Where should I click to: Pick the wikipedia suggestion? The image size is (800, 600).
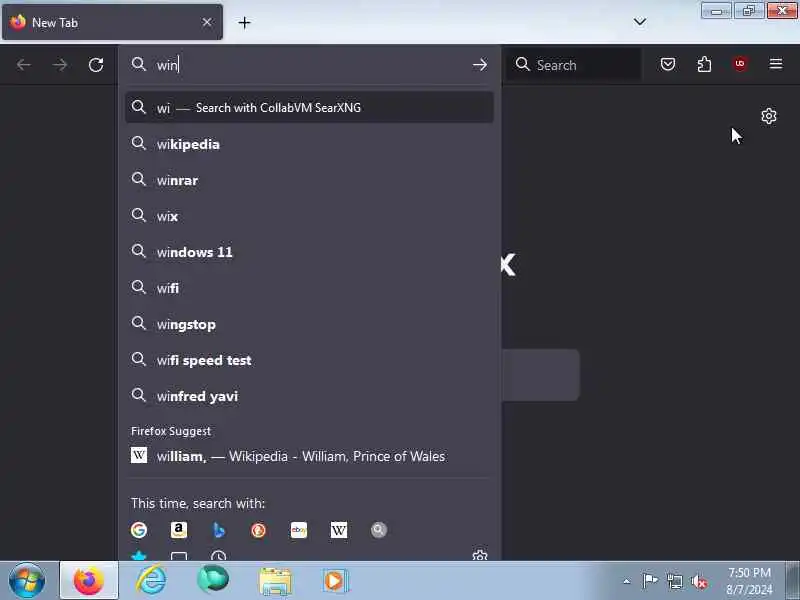[x=309, y=144]
